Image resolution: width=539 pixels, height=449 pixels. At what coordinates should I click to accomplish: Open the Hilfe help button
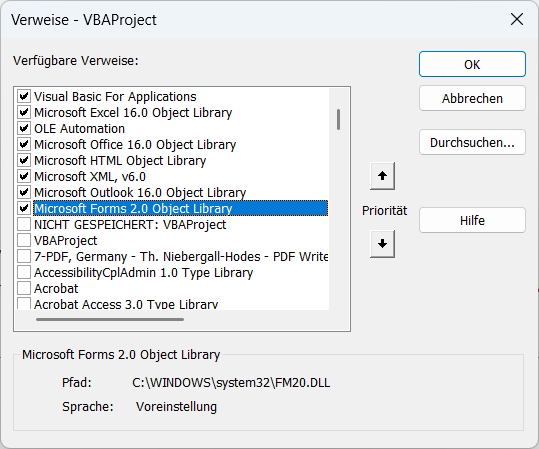[x=472, y=220]
